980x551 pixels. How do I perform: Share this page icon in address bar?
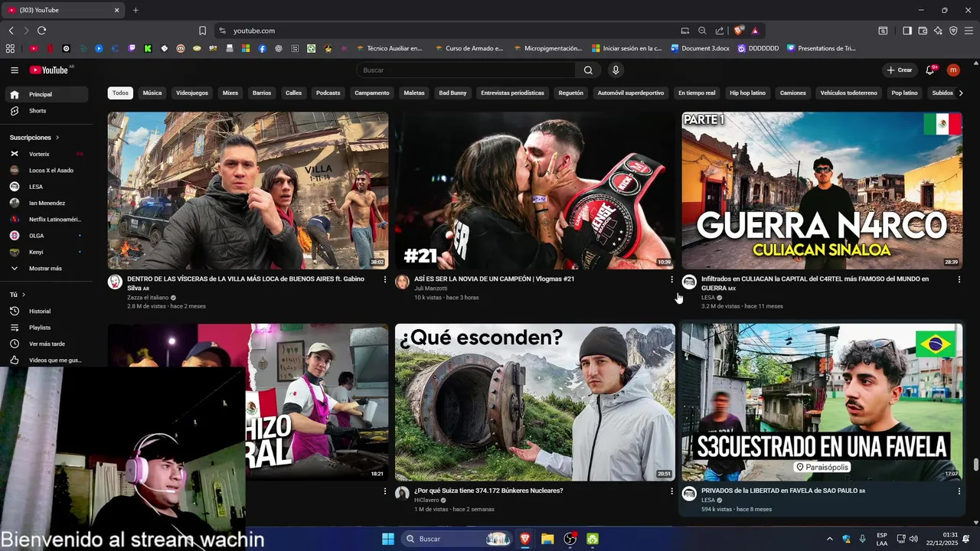720,31
